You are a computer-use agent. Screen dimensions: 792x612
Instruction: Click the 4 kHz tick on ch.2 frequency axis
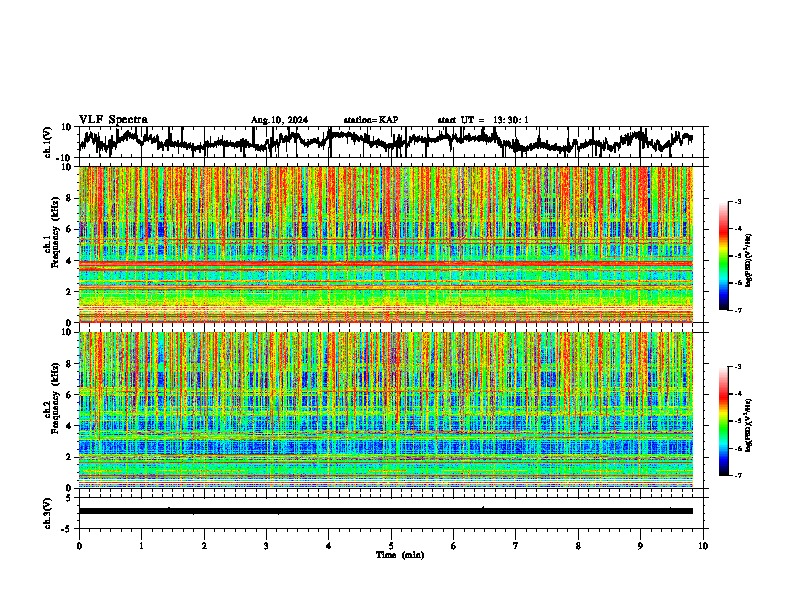tap(69, 426)
